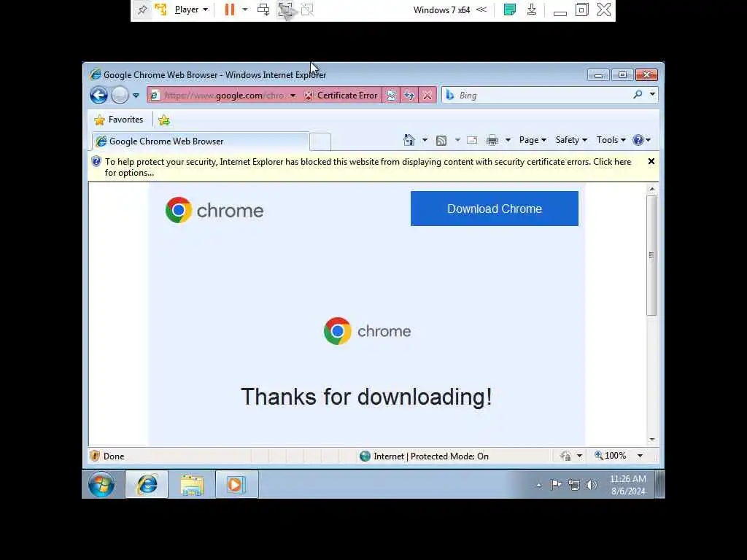747x560 pixels.
Task: Click the VMware Player logo icon
Action: (161, 9)
